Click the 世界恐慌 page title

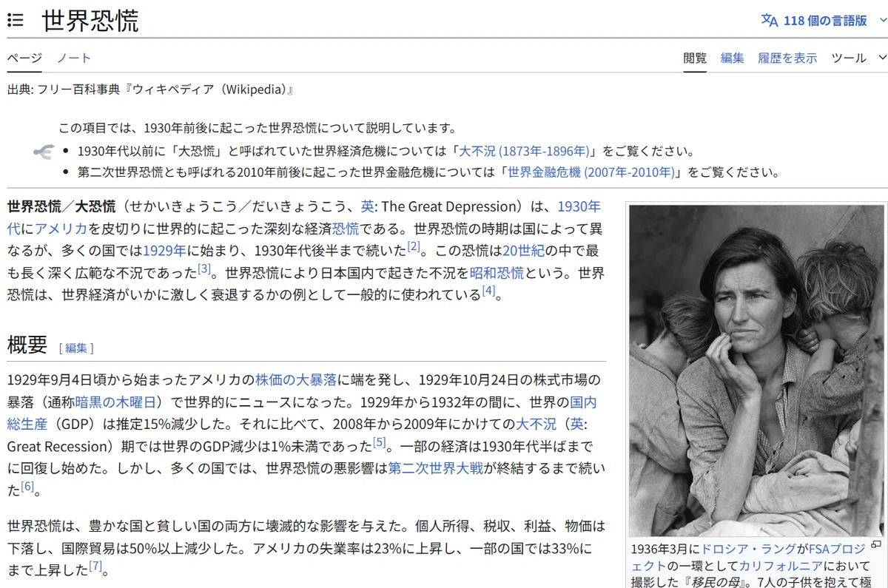[x=90, y=20]
